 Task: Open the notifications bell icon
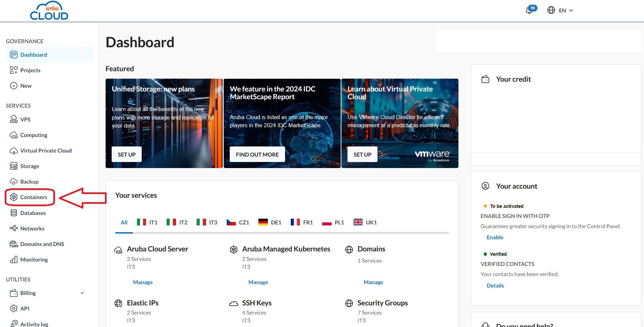(530, 10)
